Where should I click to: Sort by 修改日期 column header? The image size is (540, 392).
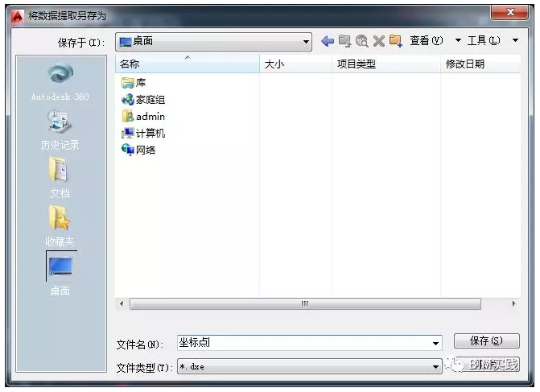pos(480,64)
